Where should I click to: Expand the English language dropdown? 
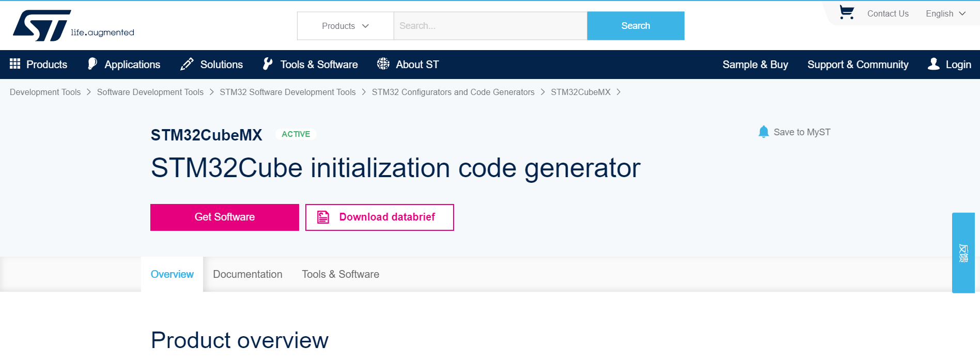(x=945, y=13)
